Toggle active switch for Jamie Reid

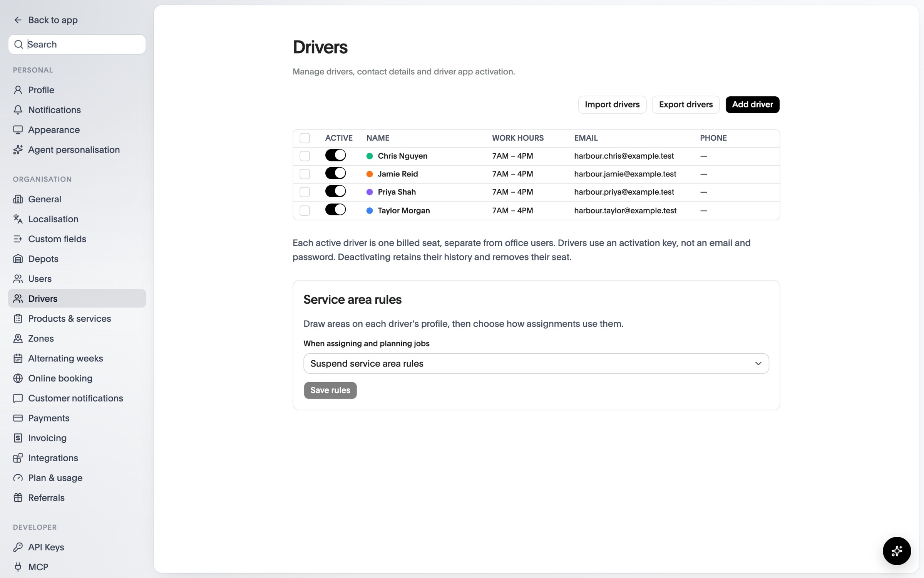tap(335, 173)
